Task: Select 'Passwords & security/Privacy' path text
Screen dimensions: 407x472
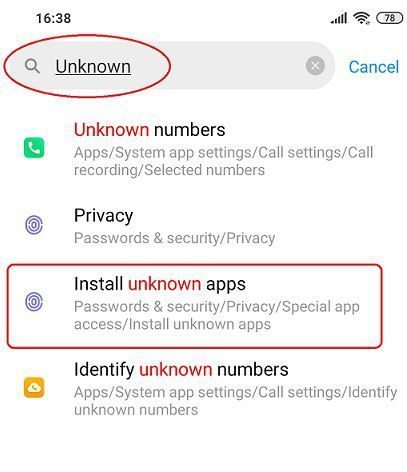Action: click(x=174, y=238)
